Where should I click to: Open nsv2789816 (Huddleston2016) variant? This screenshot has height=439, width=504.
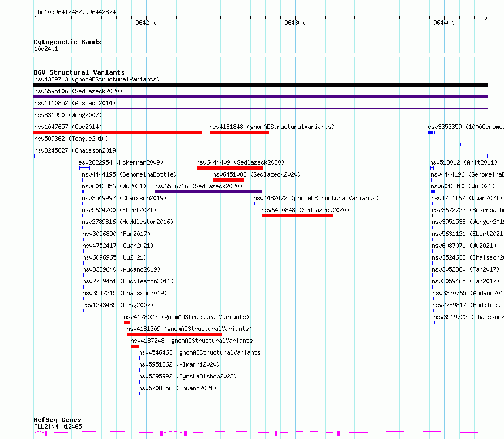point(127,222)
